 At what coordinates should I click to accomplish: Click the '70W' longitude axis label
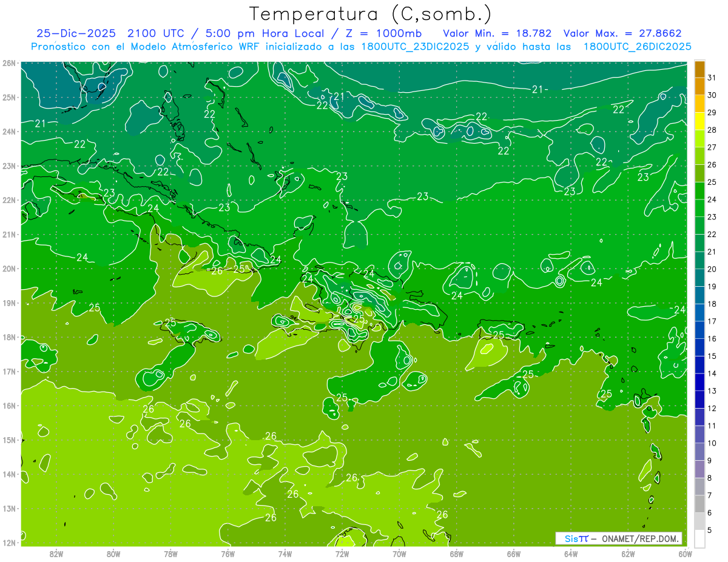tap(399, 554)
